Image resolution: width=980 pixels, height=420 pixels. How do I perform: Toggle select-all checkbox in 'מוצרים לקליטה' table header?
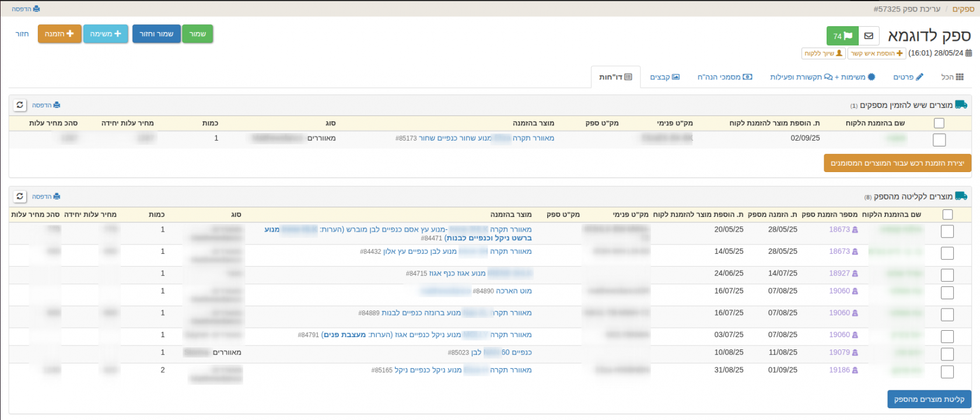[x=947, y=215]
